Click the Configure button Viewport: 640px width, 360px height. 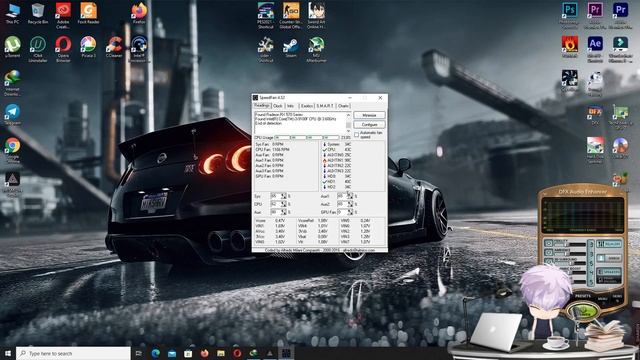[x=369, y=124]
